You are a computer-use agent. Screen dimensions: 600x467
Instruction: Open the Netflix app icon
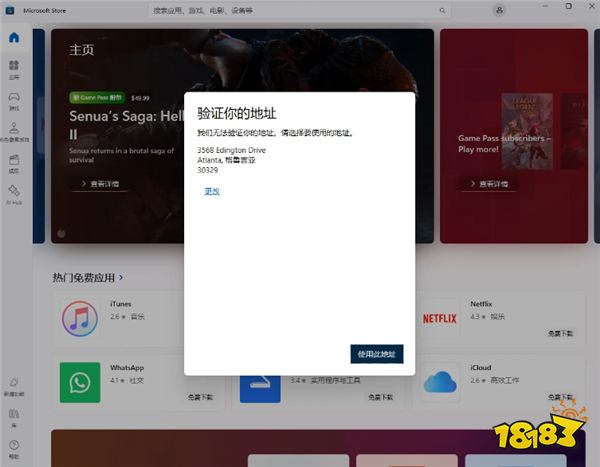tap(440, 318)
